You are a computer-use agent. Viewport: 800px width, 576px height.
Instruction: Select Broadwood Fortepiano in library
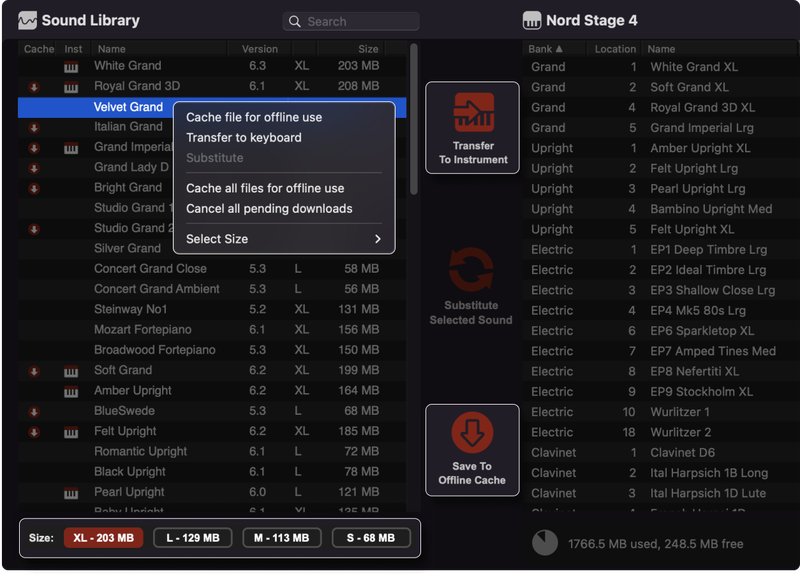212,350
